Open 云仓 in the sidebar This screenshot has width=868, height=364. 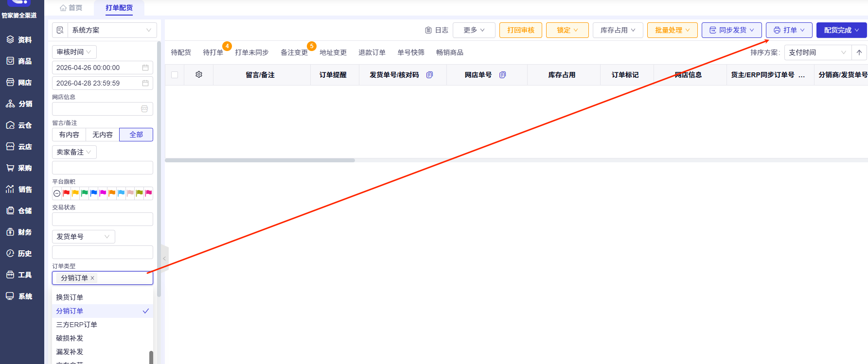(x=19, y=125)
